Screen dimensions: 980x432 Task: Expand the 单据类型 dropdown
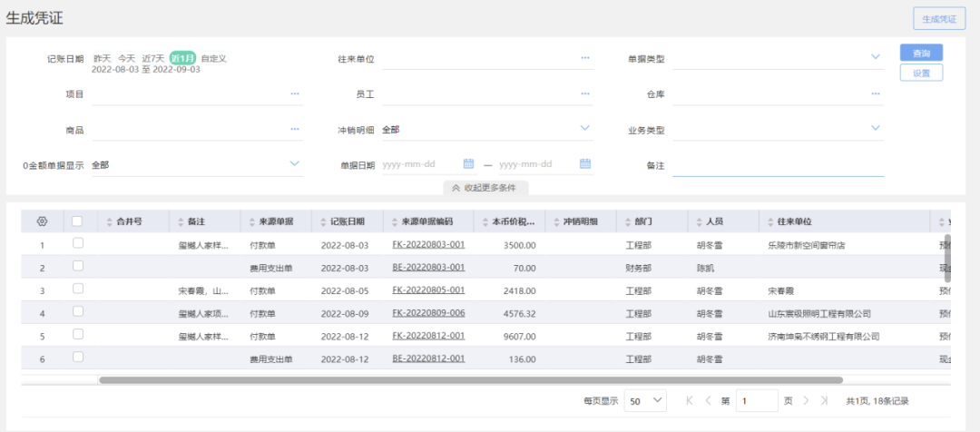tap(876, 57)
